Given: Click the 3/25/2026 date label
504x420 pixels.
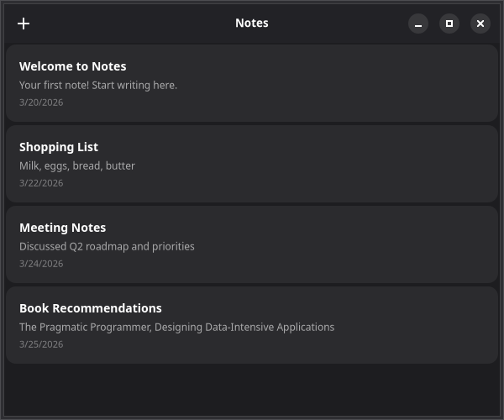Looking at the screenshot, I should 41,344.
